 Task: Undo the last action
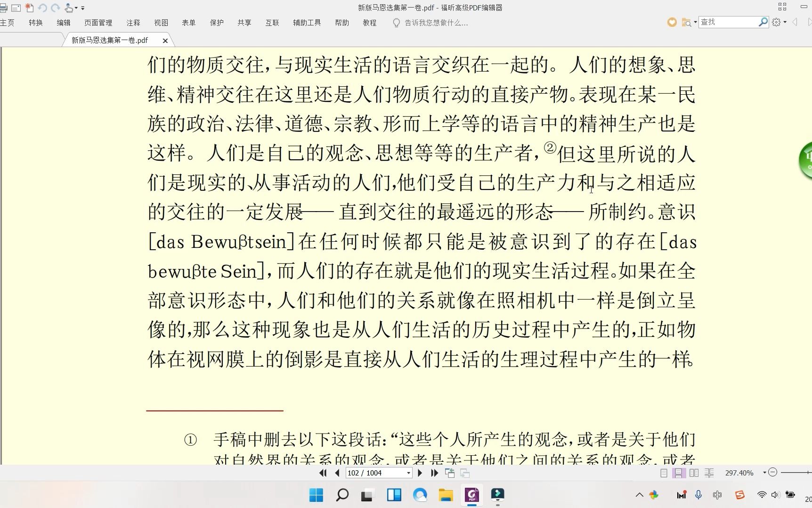click(42, 8)
